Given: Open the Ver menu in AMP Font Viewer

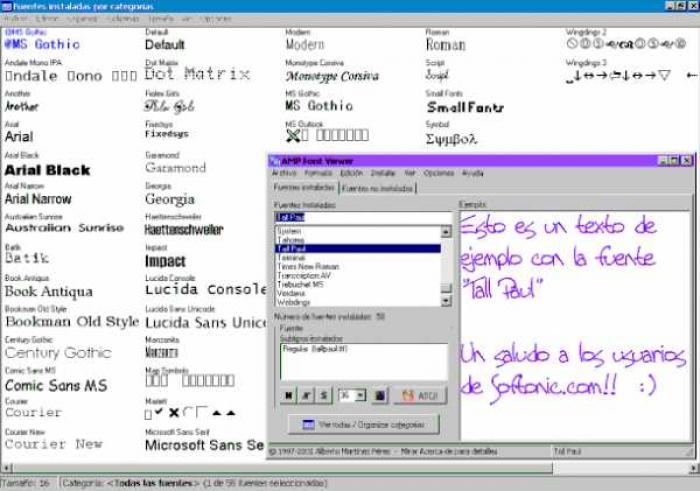Looking at the screenshot, I should (x=410, y=173).
